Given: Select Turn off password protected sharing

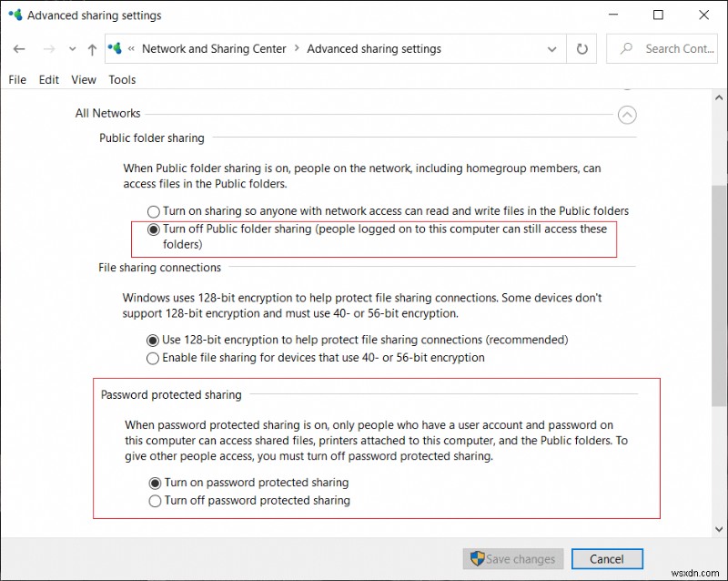Looking at the screenshot, I should pos(249,501).
